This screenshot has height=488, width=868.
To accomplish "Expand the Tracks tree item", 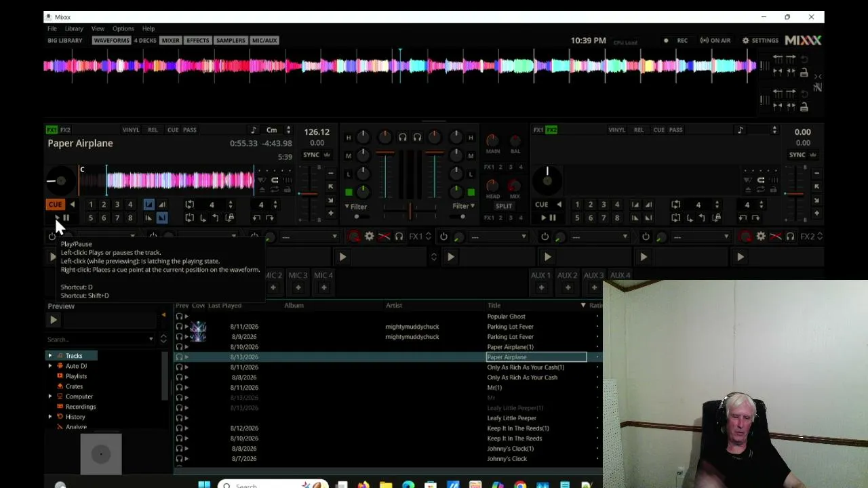I will click(50, 356).
